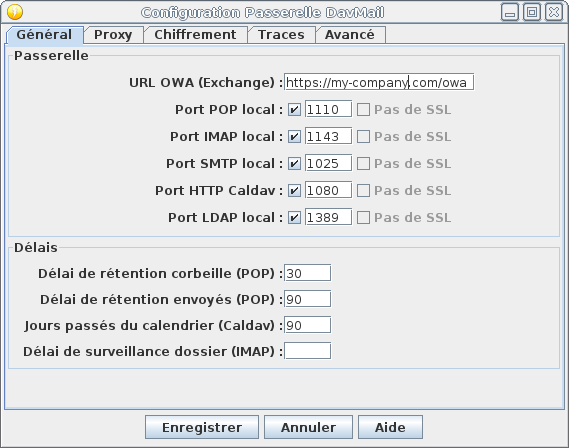Click the Port POP local number field
This screenshot has width=569, height=448.
coord(328,110)
